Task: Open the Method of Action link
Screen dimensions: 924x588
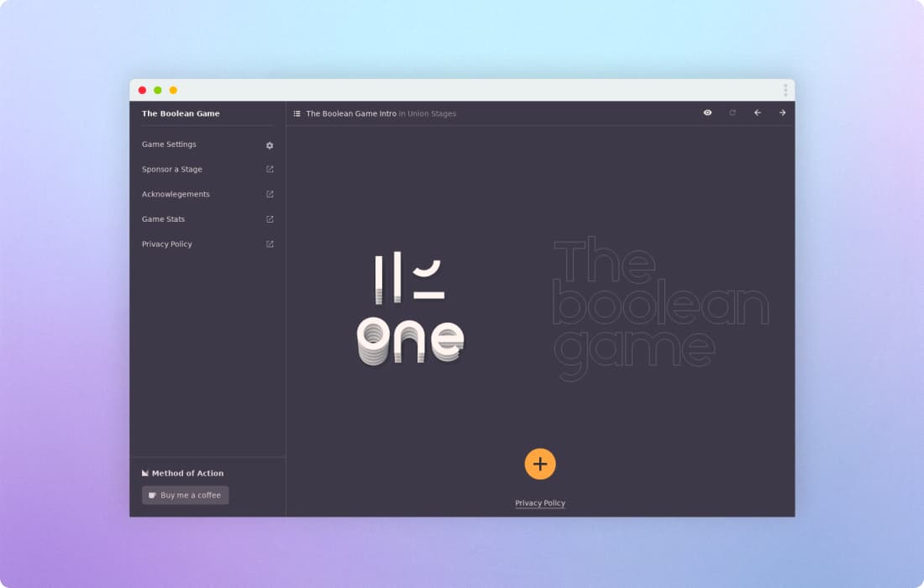Action: [x=182, y=473]
